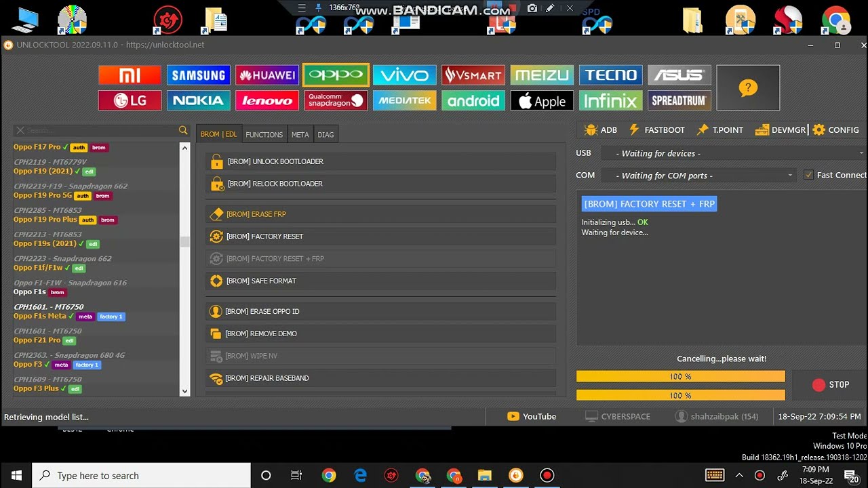Image resolution: width=868 pixels, height=488 pixels.
Task: Toggle the Fast Connect checkbox
Action: pyautogui.click(x=808, y=175)
